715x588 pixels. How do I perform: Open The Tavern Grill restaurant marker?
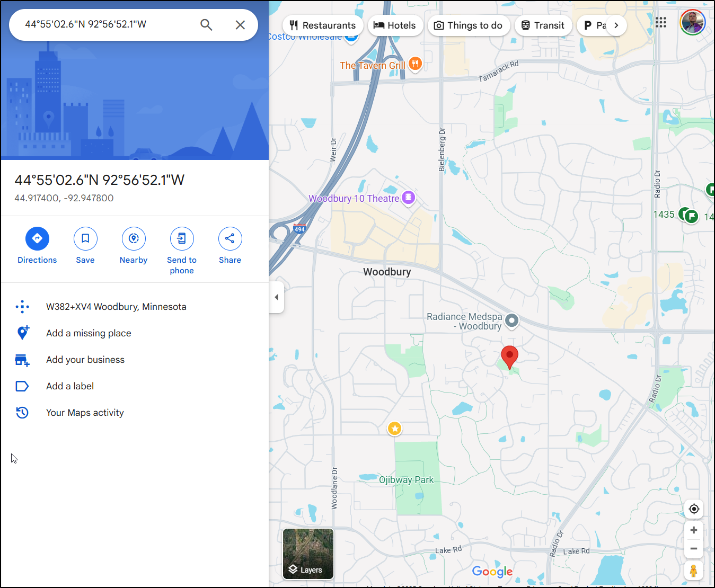(x=416, y=65)
